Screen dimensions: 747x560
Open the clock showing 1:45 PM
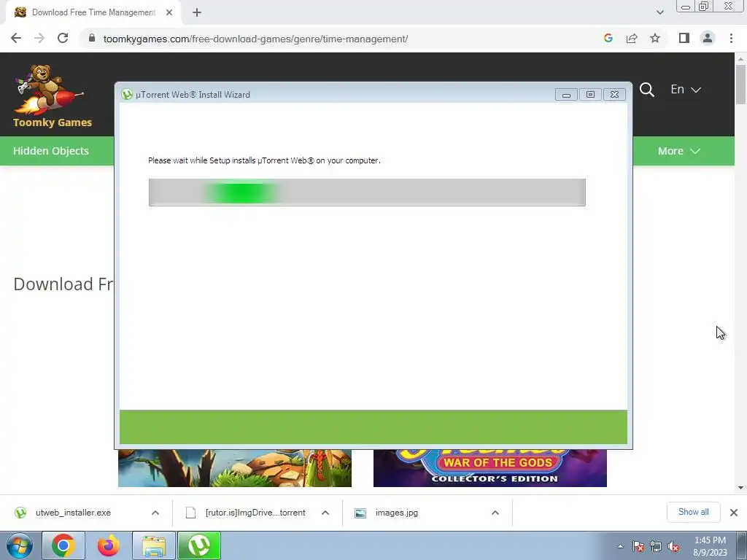coord(710,546)
